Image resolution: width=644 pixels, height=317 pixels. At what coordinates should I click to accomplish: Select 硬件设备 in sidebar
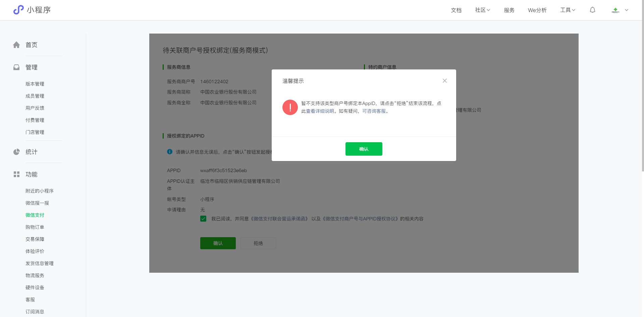(35, 287)
